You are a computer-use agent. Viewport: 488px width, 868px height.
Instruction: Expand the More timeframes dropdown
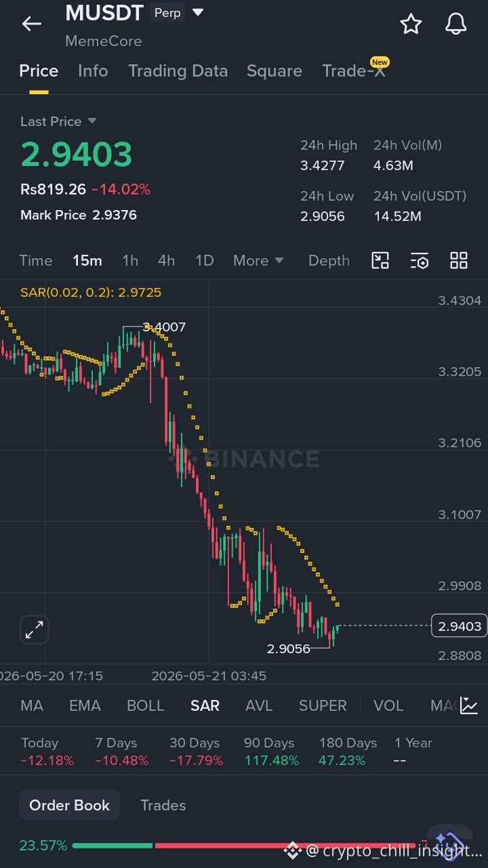click(x=258, y=261)
